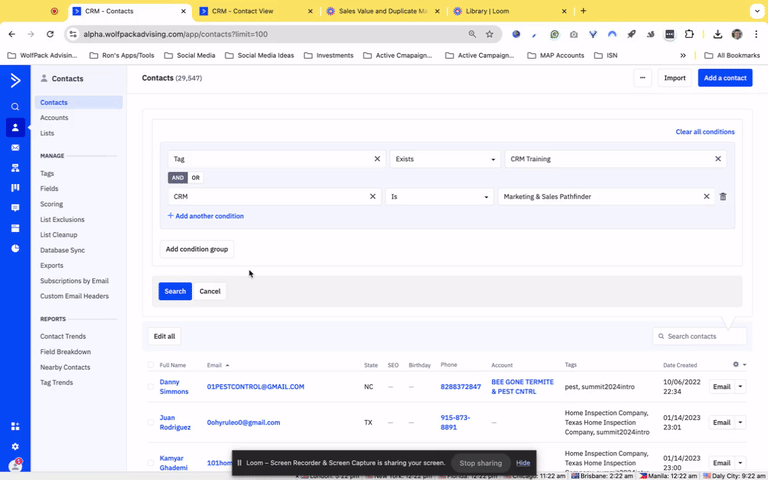Go back with the browser back arrow
Screen dimensions: 768x480
coord(12,34)
